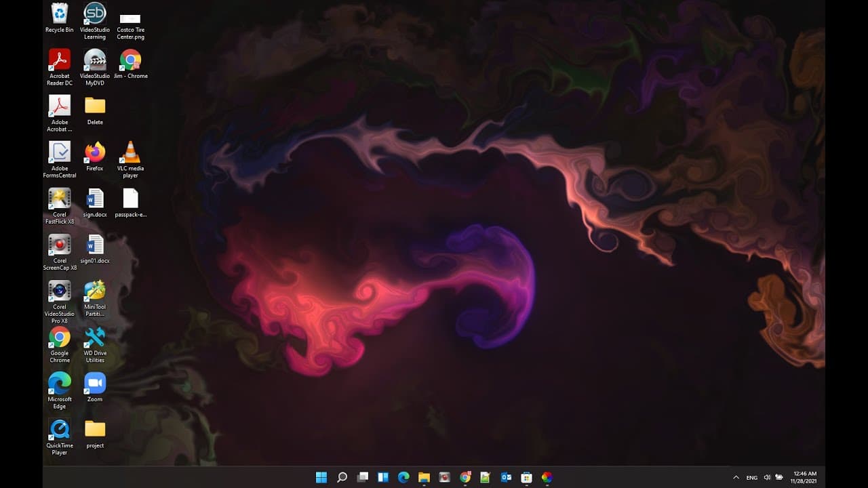
Task: Open the network status tray icon
Action: pos(779,477)
